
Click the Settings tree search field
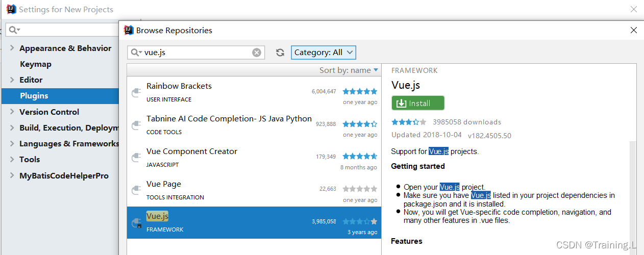point(62,30)
